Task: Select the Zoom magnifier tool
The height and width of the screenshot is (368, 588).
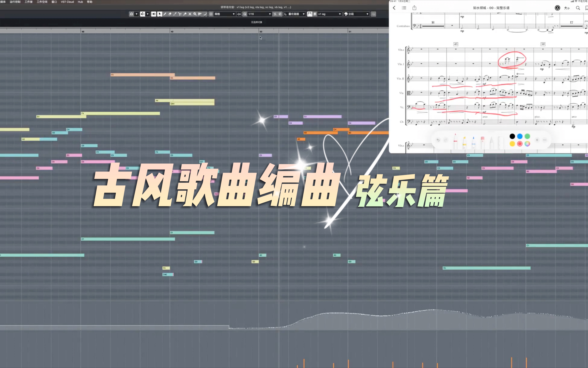Action: click(195, 14)
